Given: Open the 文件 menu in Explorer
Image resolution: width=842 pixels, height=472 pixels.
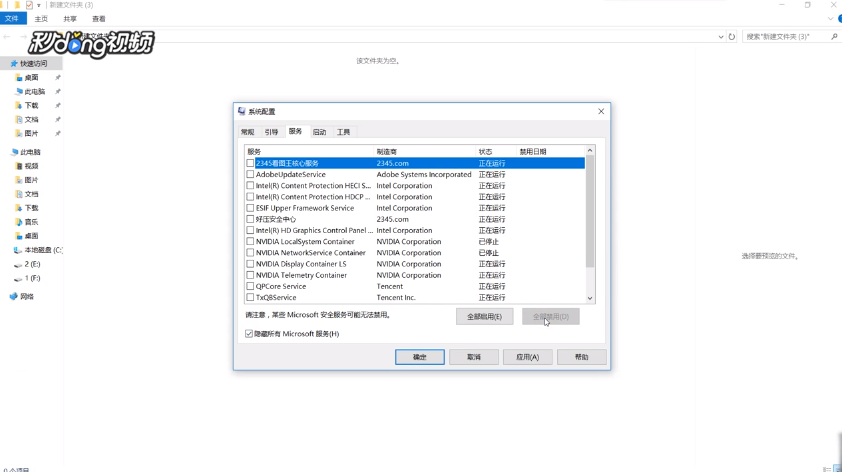Looking at the screenshot, I should tap(12, 19).
